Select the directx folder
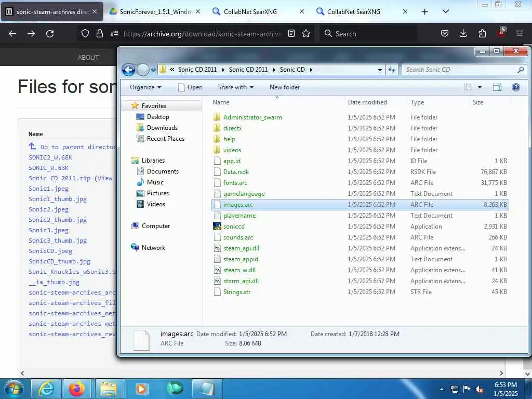532x399 pixels. click(x=232, y=128)
